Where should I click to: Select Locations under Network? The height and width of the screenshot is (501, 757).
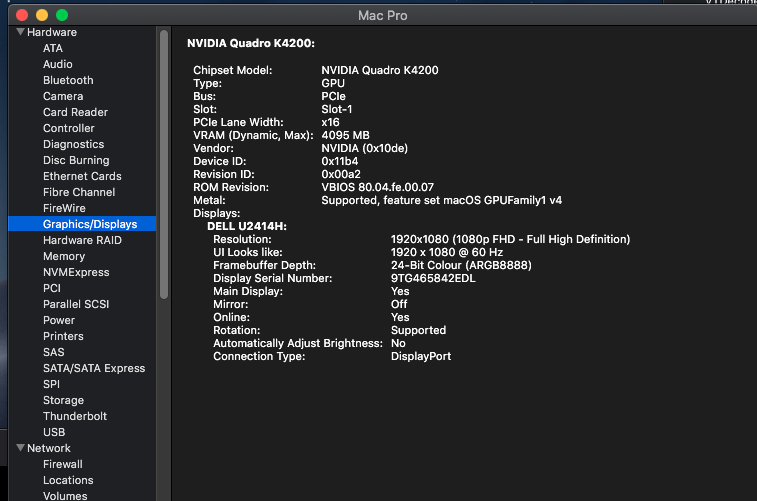tap(68, 480)
